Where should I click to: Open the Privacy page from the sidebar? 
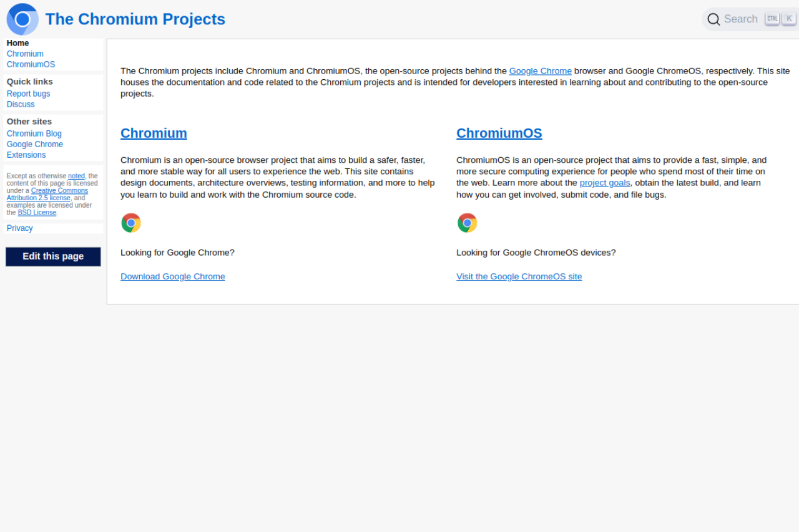click(x=19, y=228)
